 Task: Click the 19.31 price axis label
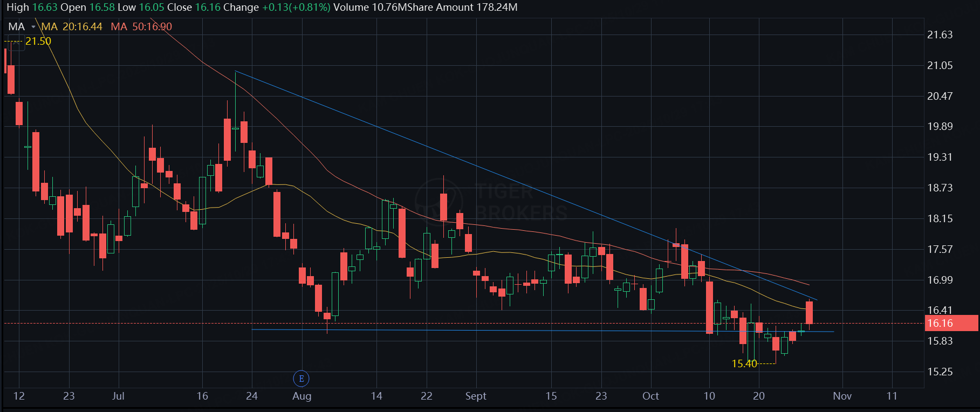point(940,157)
